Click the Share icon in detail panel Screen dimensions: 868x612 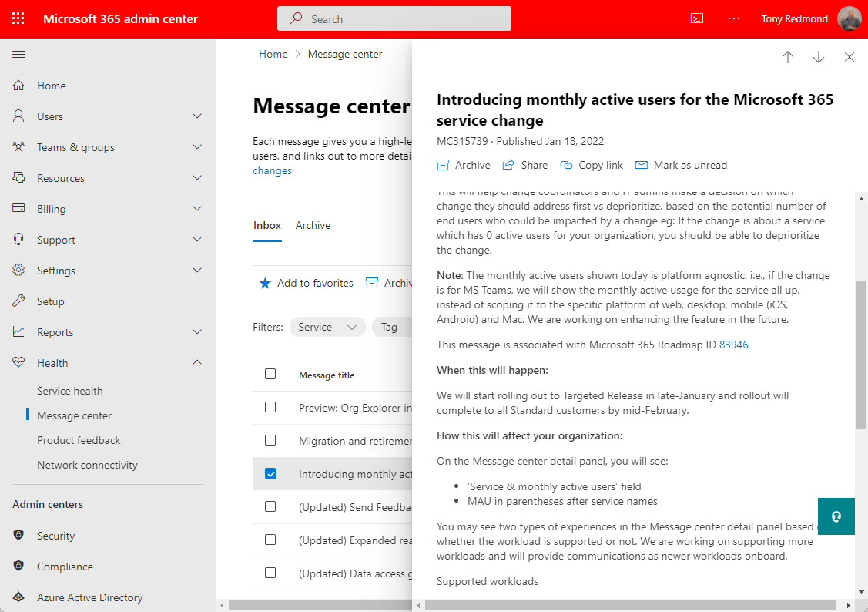(508, 165)
